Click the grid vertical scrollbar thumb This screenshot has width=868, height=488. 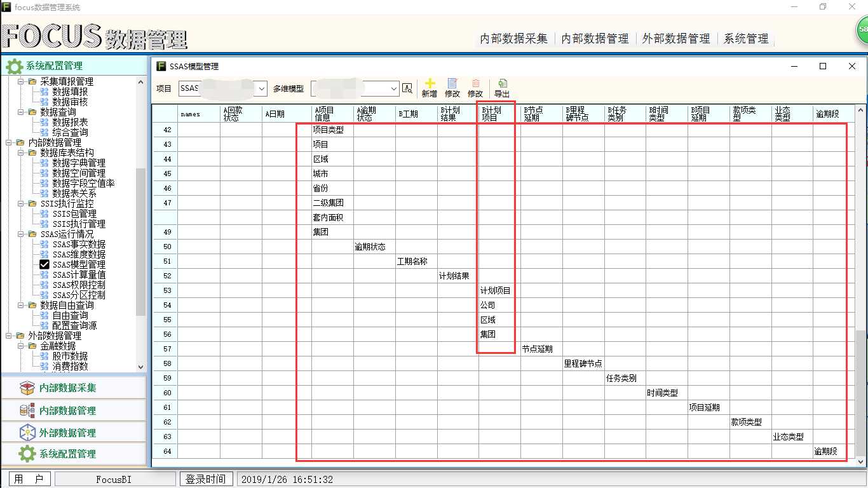[860, 392]
